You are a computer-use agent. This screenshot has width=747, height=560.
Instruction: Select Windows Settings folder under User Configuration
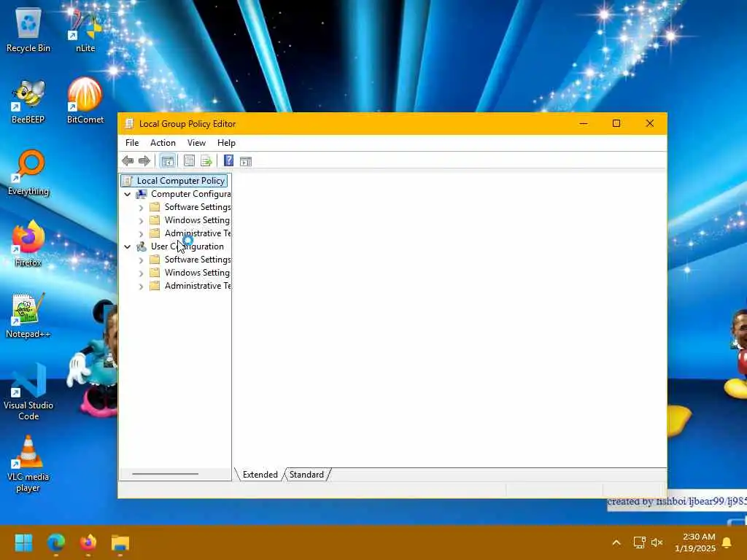[x=190, y=273]
